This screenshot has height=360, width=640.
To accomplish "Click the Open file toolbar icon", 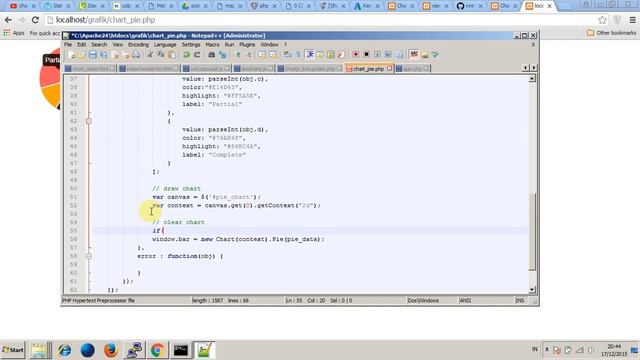I will click(x=81, y=54).
